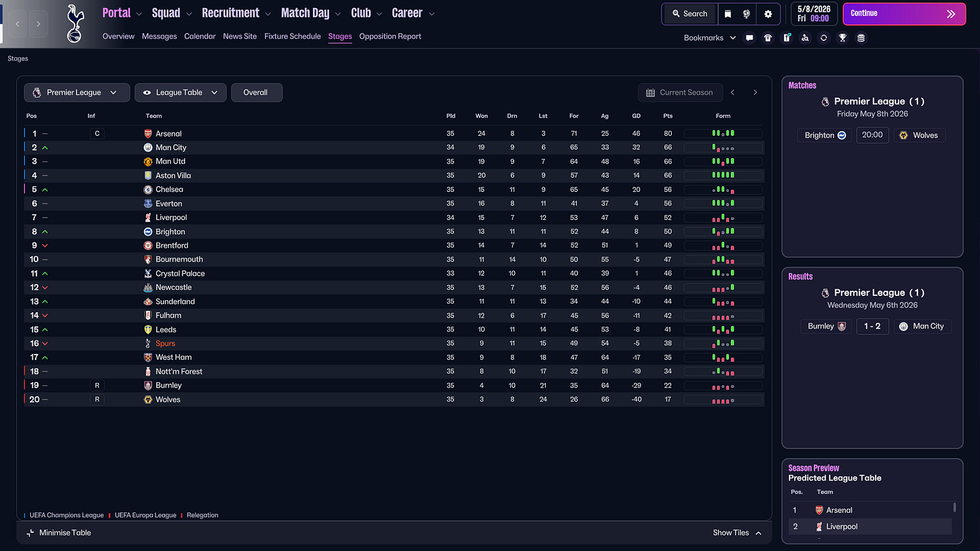Viewport: 980px width, 551px height.
Task: Select Spurs team name in table
Action: [165, 344]
